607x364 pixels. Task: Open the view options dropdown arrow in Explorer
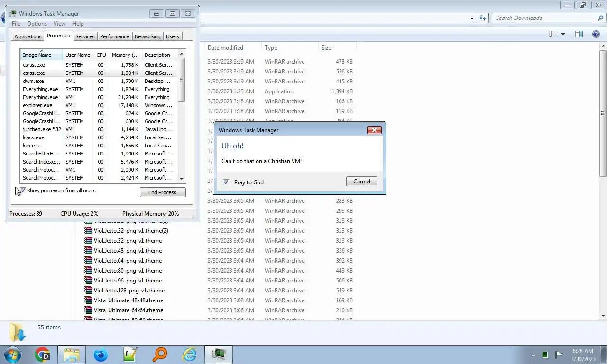click(x=563, y=34)
